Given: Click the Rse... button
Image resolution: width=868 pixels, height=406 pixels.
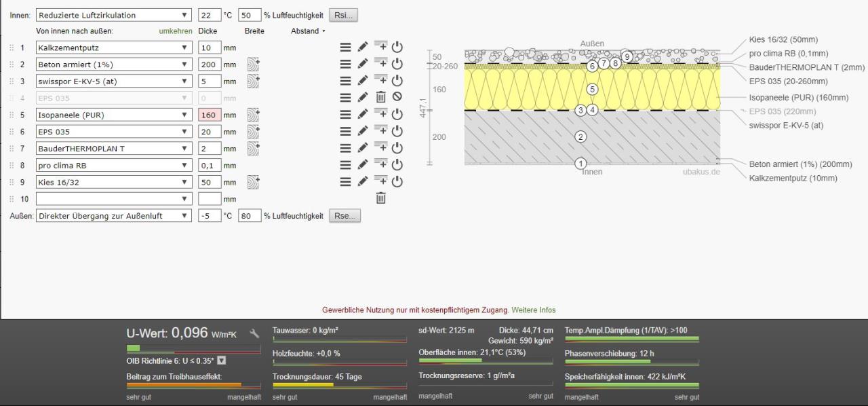Looking at the screenshot, I should click(344, 215).
